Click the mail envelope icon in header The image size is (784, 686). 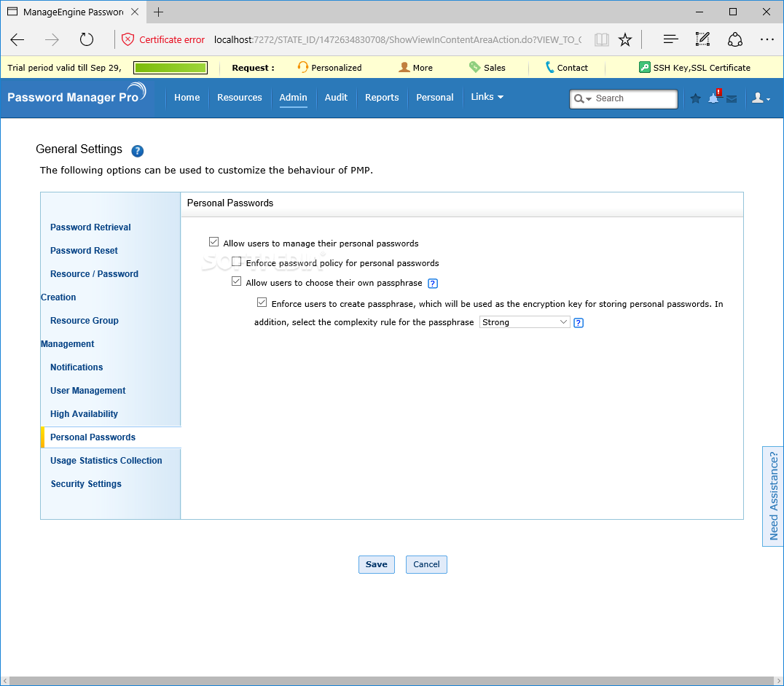(x=732, y=99)
